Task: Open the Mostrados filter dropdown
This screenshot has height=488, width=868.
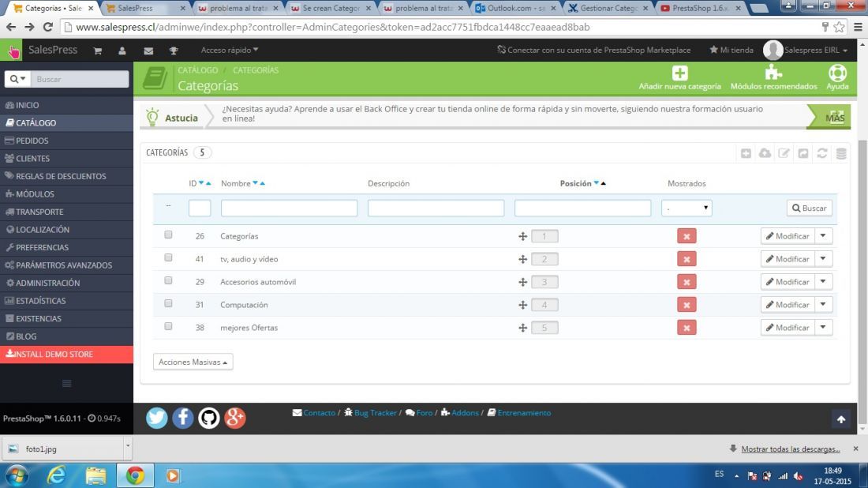Action: (687, 208)
